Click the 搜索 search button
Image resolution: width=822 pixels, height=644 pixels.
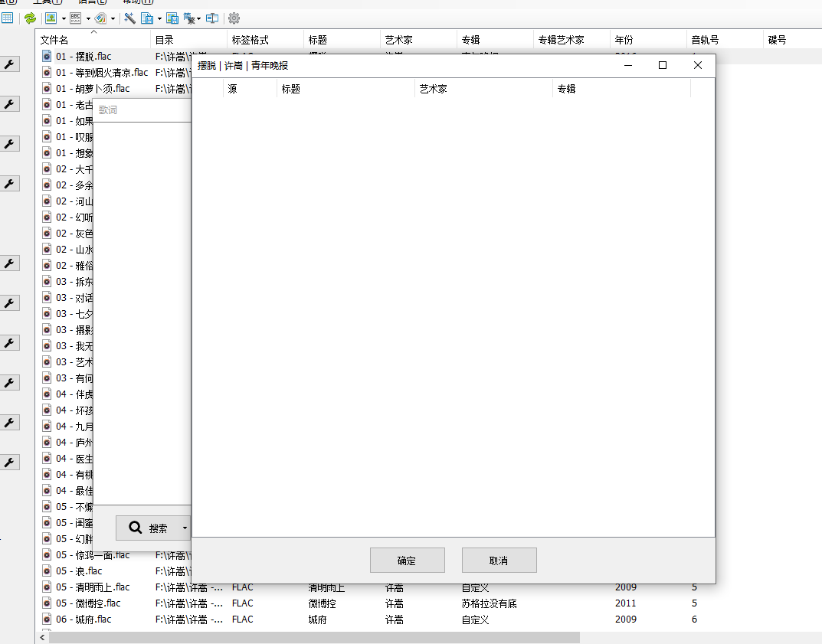149,528
